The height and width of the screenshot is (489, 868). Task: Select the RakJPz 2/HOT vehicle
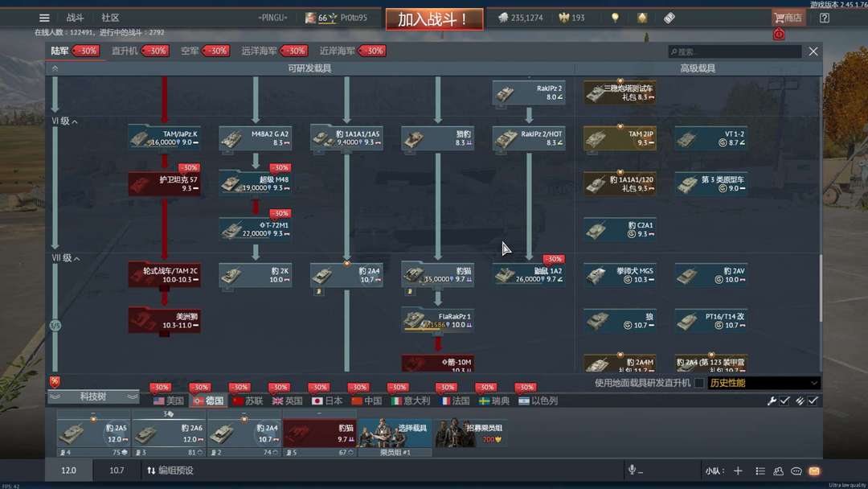(x=529, y=138)
